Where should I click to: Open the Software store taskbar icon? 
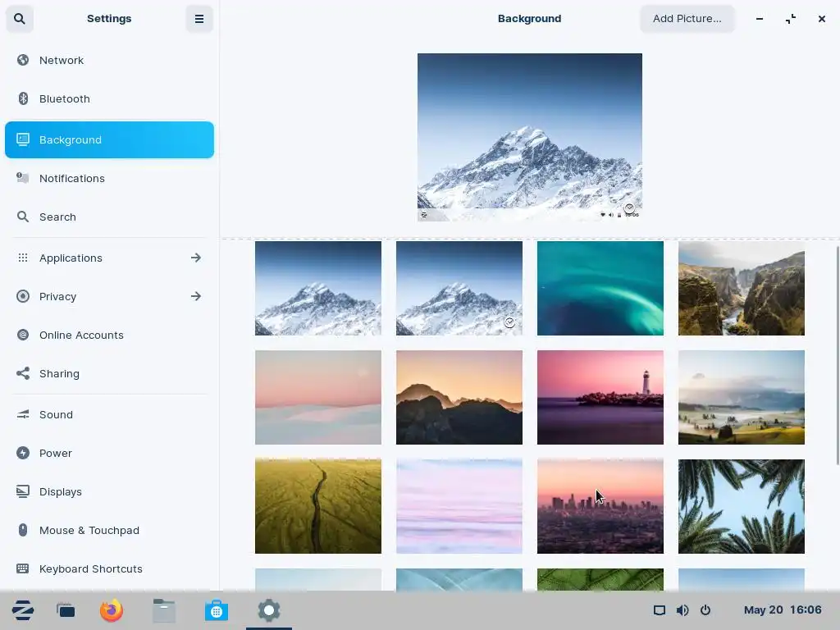coord(217,610)
